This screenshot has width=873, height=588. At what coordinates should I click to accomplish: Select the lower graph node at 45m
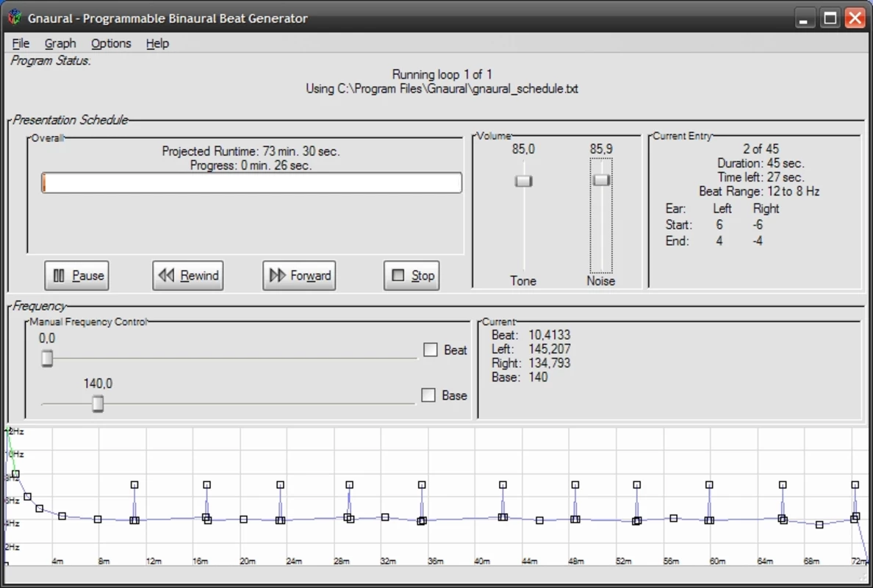pos(539,520)
